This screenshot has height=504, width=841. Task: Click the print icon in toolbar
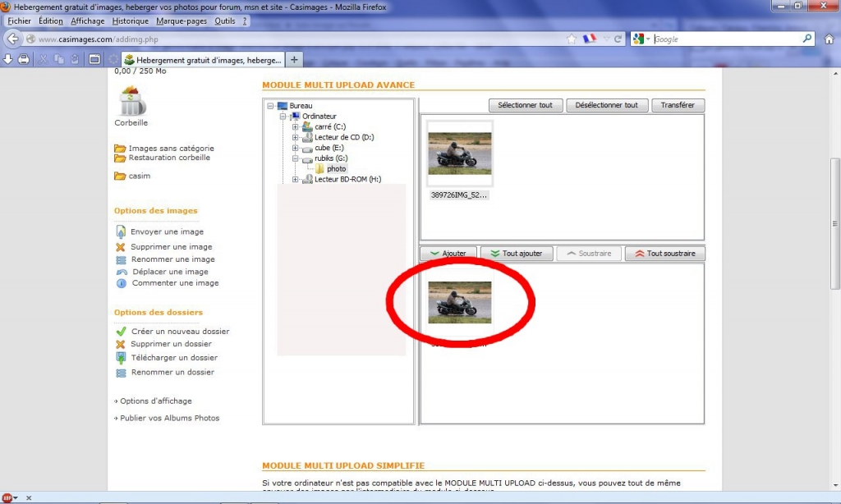(x=25, y=59)
